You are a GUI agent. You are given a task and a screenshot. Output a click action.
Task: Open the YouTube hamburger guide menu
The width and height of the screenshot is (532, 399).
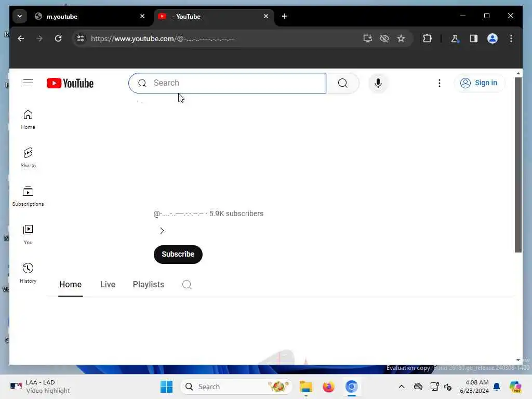28,83
